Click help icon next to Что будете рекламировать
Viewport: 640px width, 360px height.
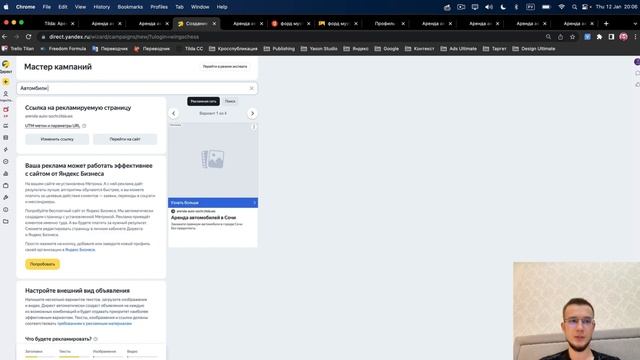pyautogui.click(x=96, y=339)
